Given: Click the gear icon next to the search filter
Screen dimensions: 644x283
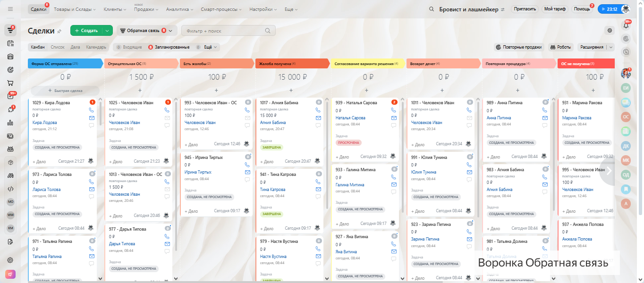Looking at the screenshot, I should click(x=610, y=31).
